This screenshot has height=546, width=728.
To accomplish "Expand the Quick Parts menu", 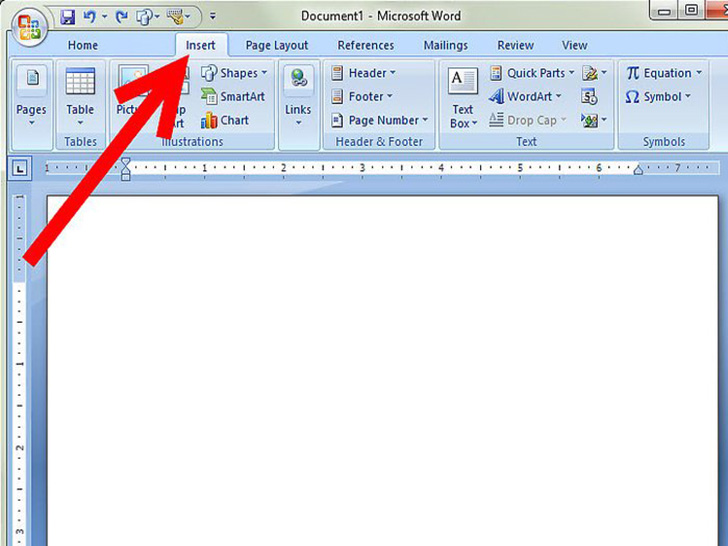I will point(532,73).
